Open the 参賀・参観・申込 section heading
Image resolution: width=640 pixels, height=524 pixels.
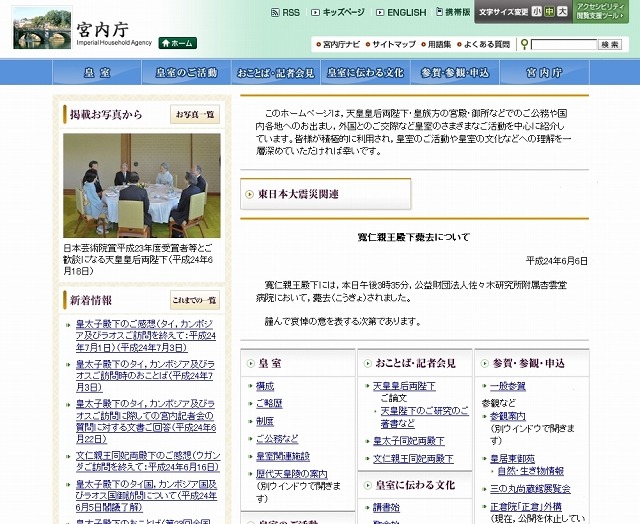[529, 363]
